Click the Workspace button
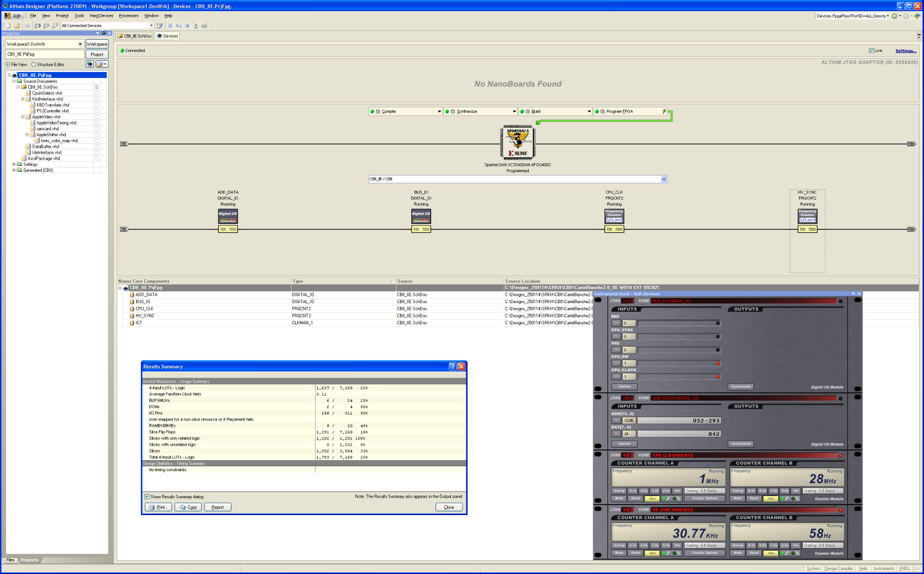 pyautogui.click(x=97, y=44)
